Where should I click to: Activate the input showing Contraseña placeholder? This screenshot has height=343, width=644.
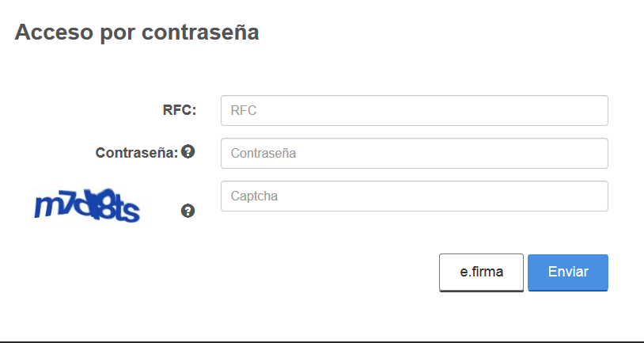coord(415,154)
